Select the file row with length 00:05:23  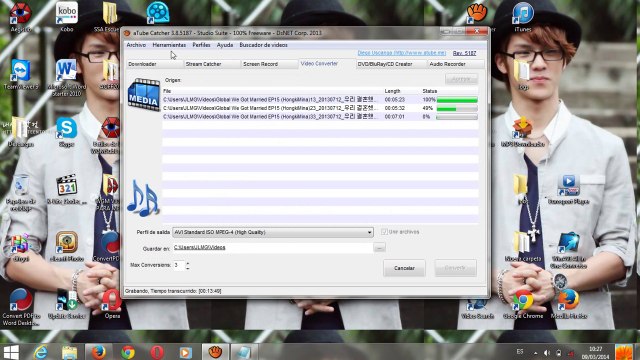tap(320, 100)
